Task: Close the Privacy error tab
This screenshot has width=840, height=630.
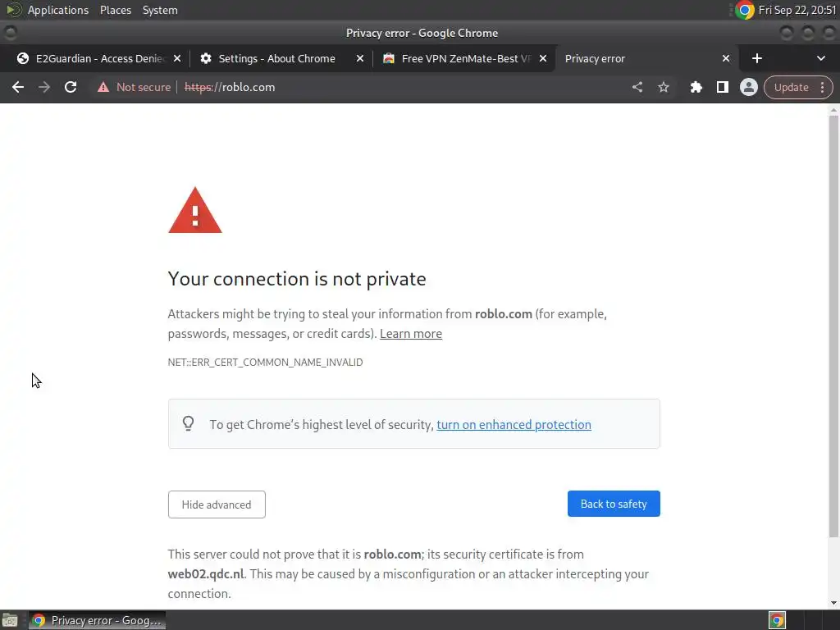Action: pyautogui.click(x=726, y=58)
